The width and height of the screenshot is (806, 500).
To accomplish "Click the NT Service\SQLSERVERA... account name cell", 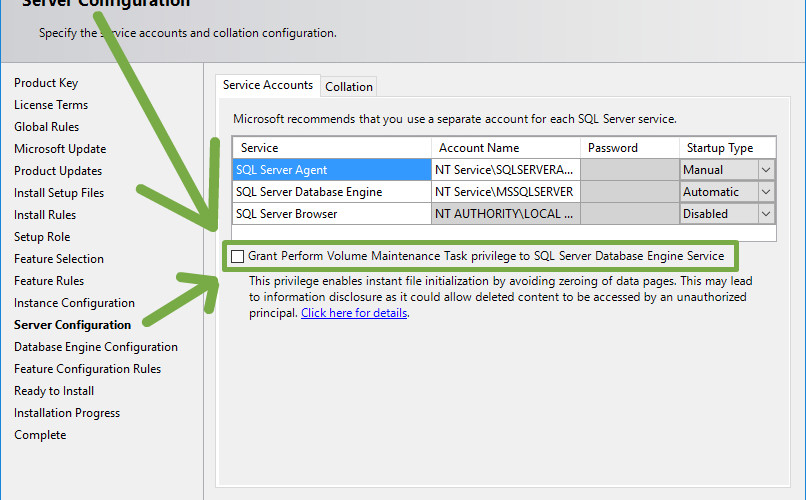I will (506, 170).
